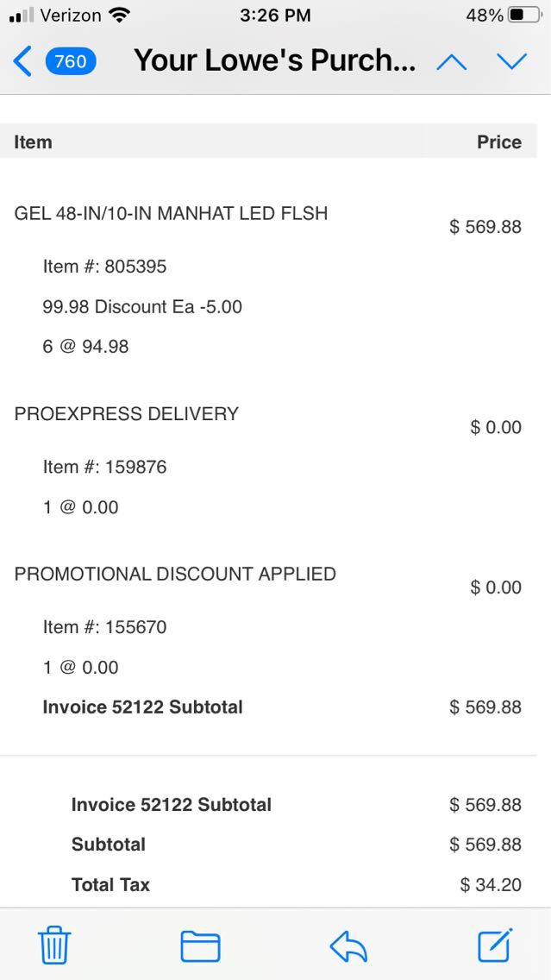Tap the 760 unread messages badge
The image size is (551, 980).
click(x=71, y=61)
